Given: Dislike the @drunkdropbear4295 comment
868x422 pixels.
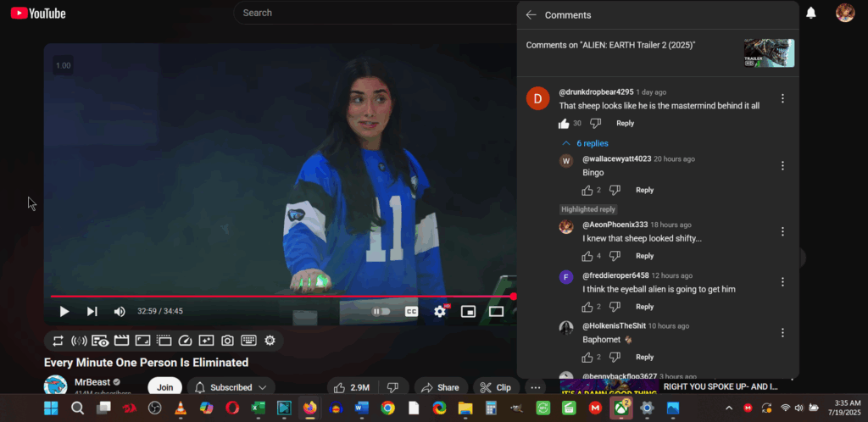Looking at the screenshot, I should pyautogui.click(x=595, y=124).
